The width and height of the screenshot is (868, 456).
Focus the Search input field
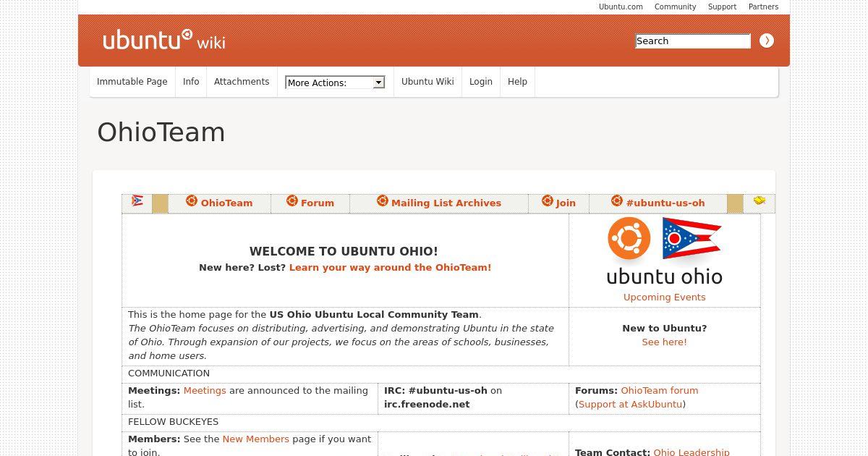tap(693, 41)
